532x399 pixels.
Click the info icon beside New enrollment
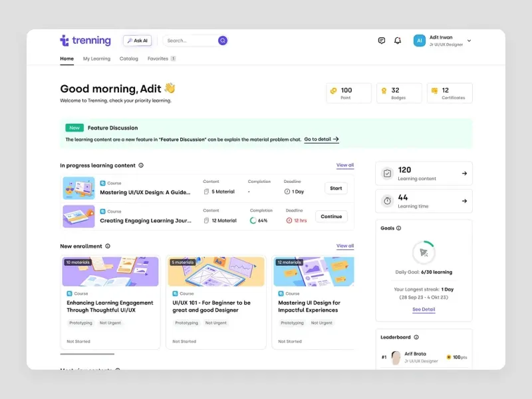pos(108,246)
